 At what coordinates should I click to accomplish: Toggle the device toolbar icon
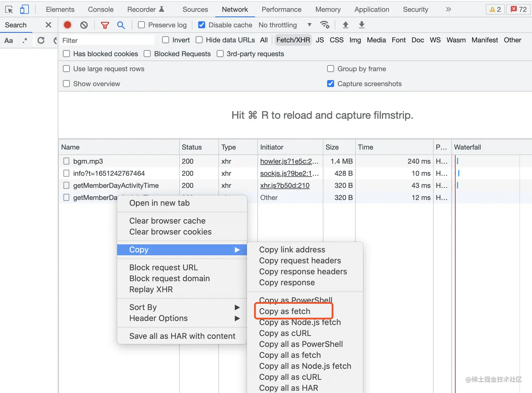[24, 9]
